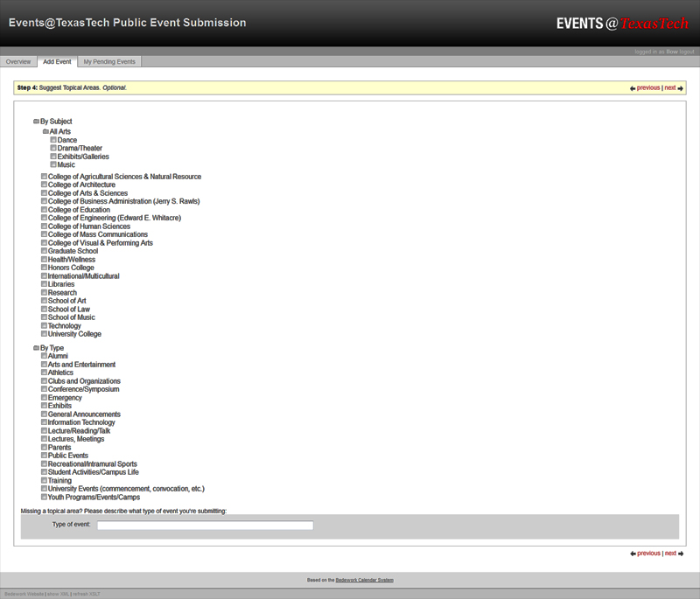Screen dimensions: 700x599
Task: Click the bottom next link
Action: click(670, 553)
